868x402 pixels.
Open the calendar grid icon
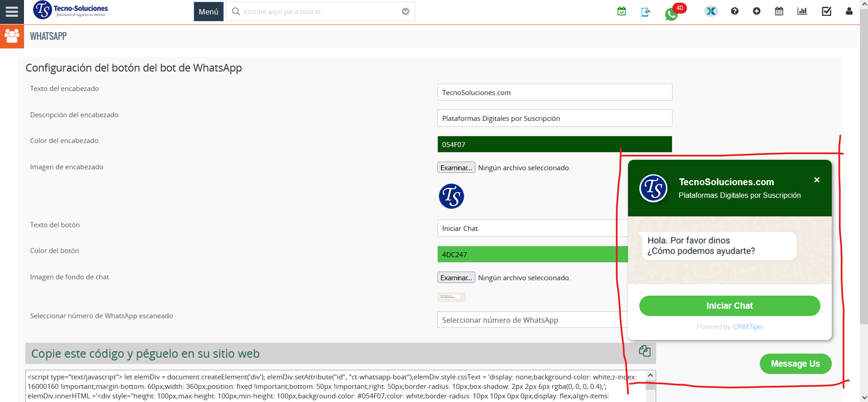click(779, 11)
